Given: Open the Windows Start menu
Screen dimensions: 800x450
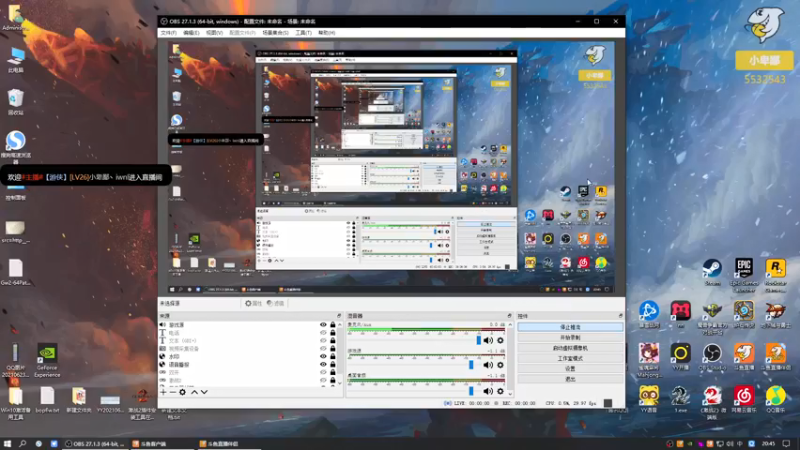Looking at the screenshot, I should pos(7,444).
